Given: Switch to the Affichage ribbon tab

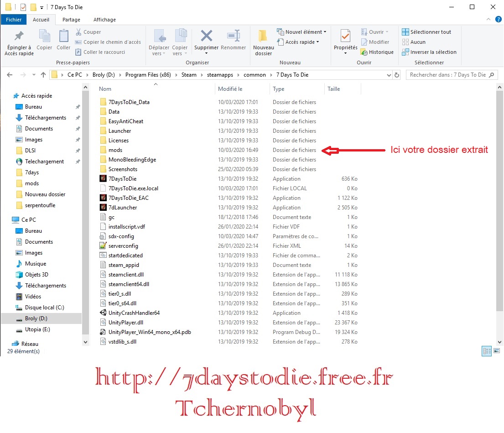Looking at the screenshot, I should (x=104, y=20).
